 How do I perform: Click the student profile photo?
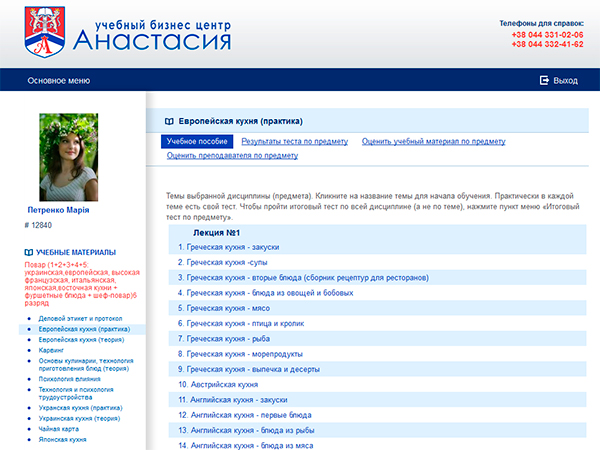pos(68,157)
